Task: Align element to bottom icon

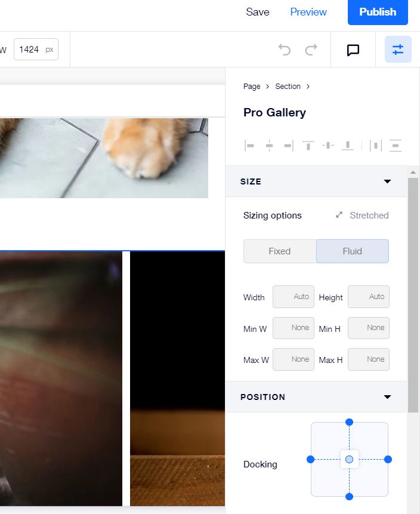Action: tap(348, 146)
